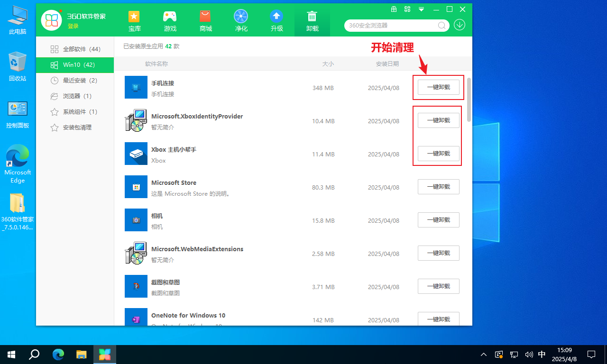This screenshot has height=364, width=607.
Task: Click the Xbox 主机小帮手 app icon
Action: tap(136, 154)
